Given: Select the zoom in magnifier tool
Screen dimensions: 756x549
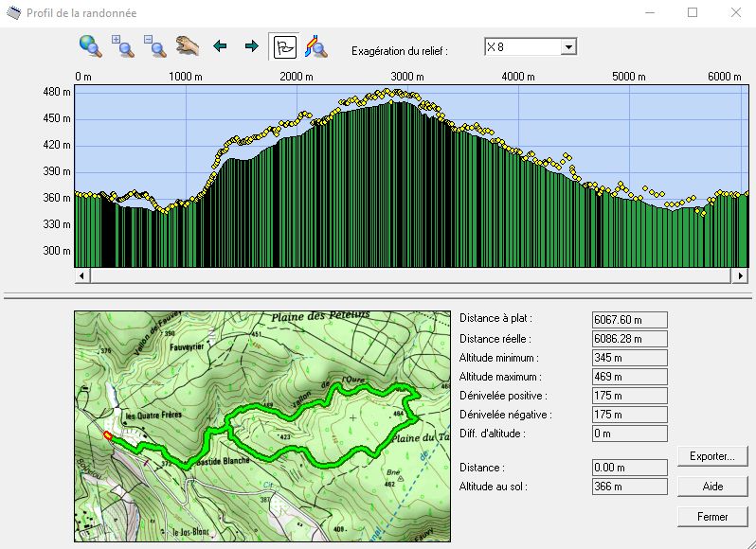Looking at the screenshot, I should [x=122, y=46].
